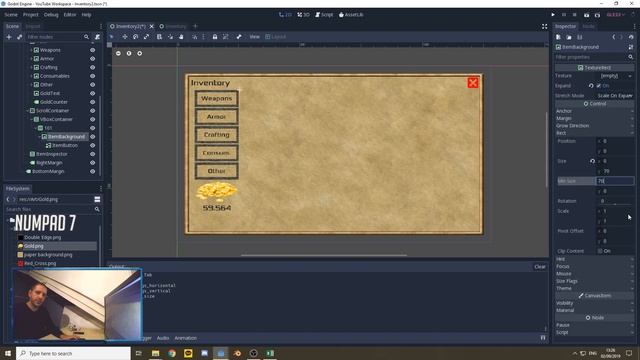Click the FileSystem split view mode icon
Viewport: 640px width, 360px height.
tap(97, 199)
